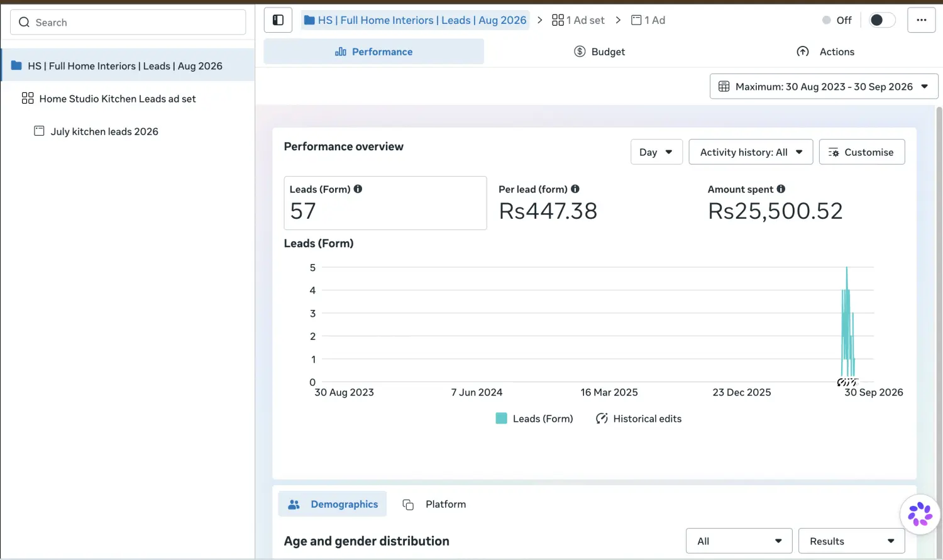Click inside the Search input field
This screenshot has width=943, height=560.
128,23
